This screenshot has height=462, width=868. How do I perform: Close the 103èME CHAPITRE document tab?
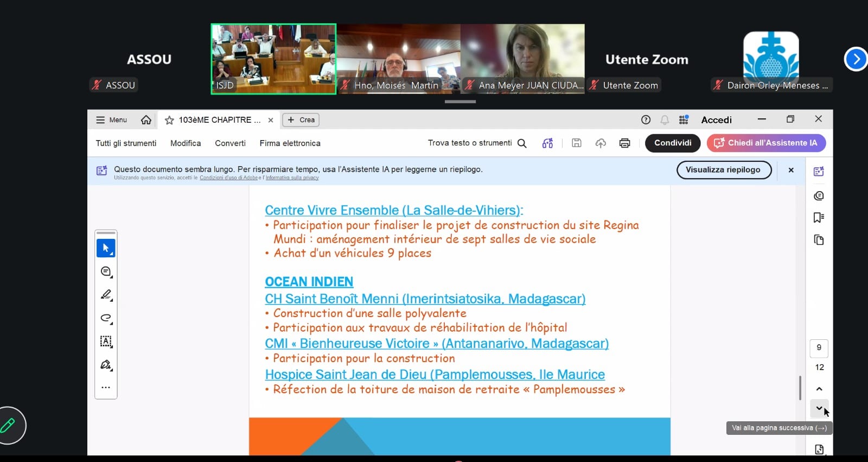[x=271, y=120]
